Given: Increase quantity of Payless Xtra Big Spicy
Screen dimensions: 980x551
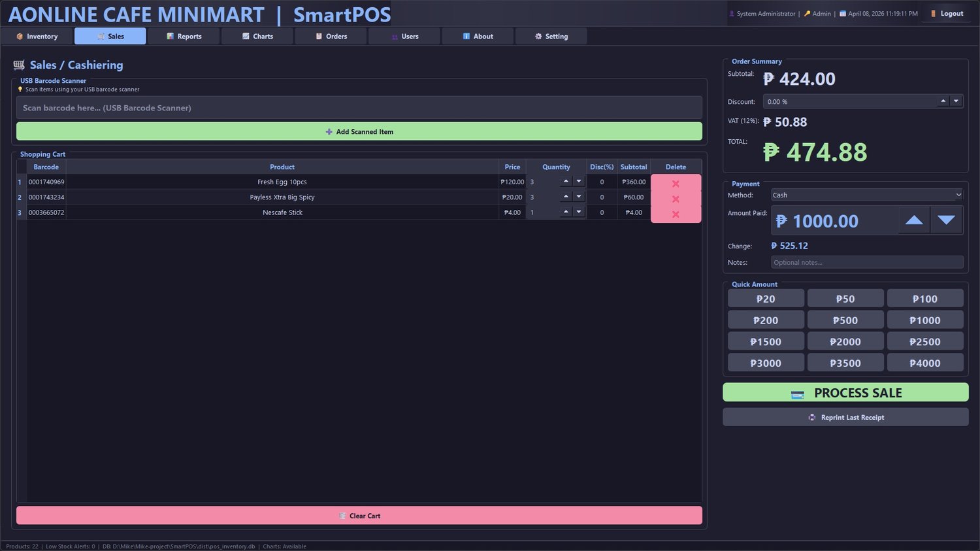Looking at the screenshot, I should (x=566, y=196).
